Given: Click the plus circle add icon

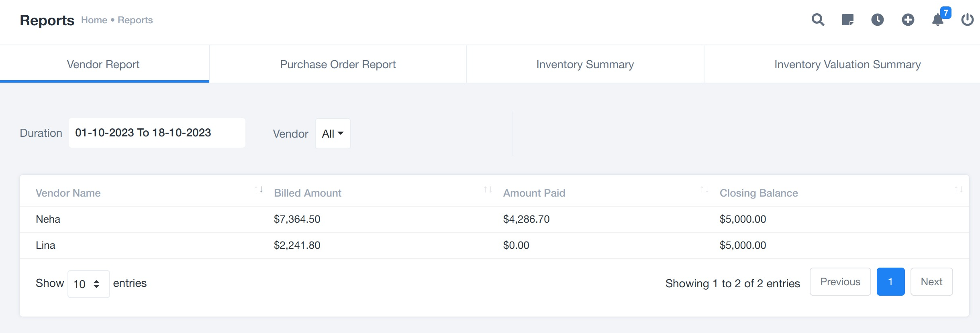Looking at the screenshot, I should pos(908,20).
